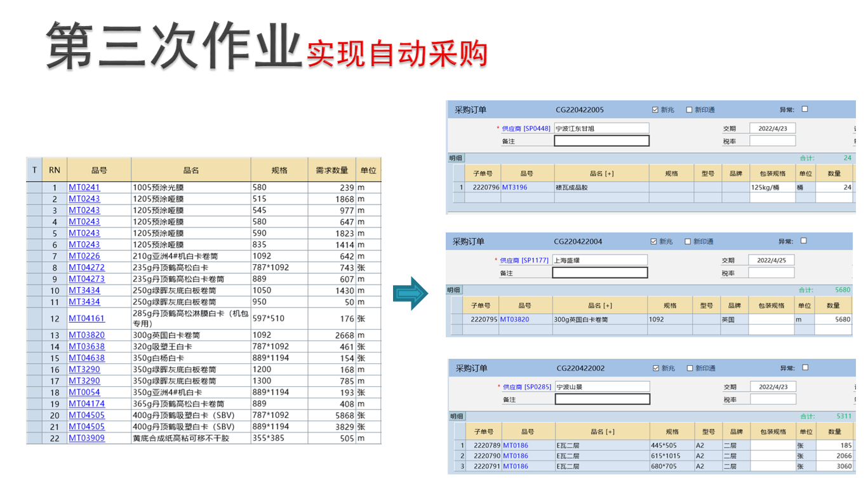Click the MT03909 link in row 22
The height and width of the screenshot is (496, 868).
point(86,438)
